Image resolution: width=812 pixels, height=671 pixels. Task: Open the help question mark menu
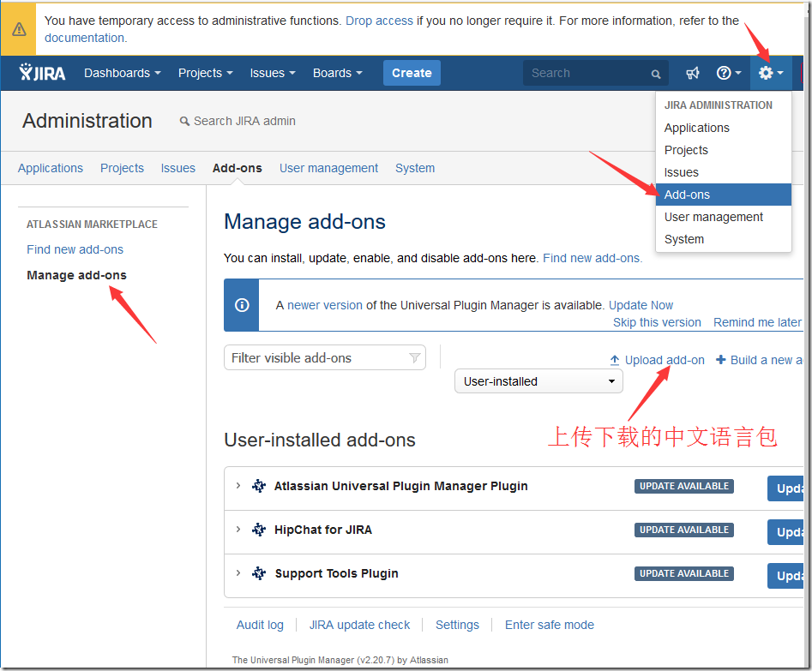(x=728, y=73)
